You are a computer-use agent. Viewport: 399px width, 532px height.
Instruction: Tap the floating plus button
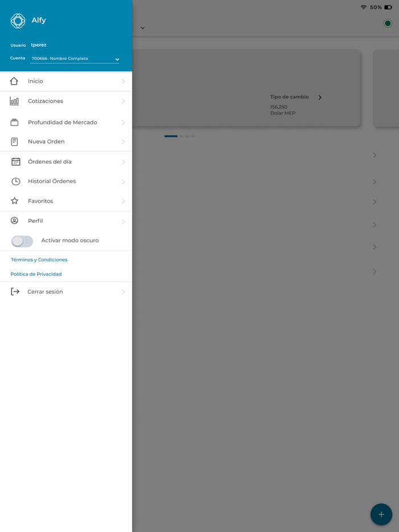tap(381, 514)
